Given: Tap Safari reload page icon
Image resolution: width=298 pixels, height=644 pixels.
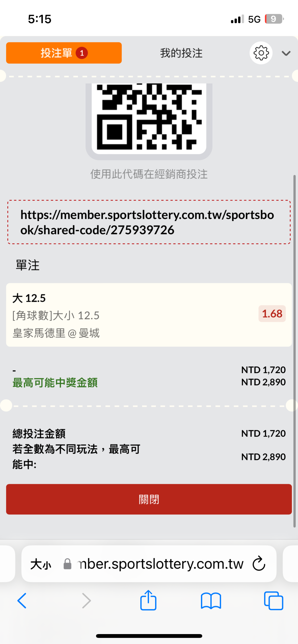Looking at the screenshot, I should [259, 564].
